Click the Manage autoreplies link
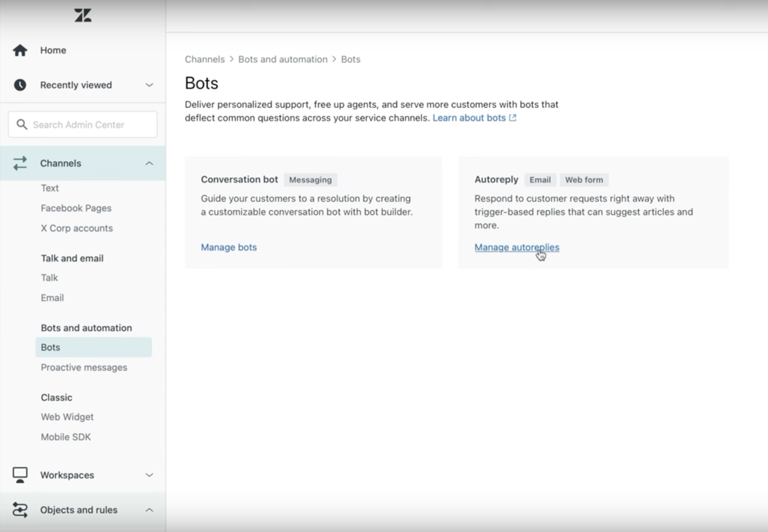The height and width of the screenshot is (532, 768). click(x=517, y=247)
